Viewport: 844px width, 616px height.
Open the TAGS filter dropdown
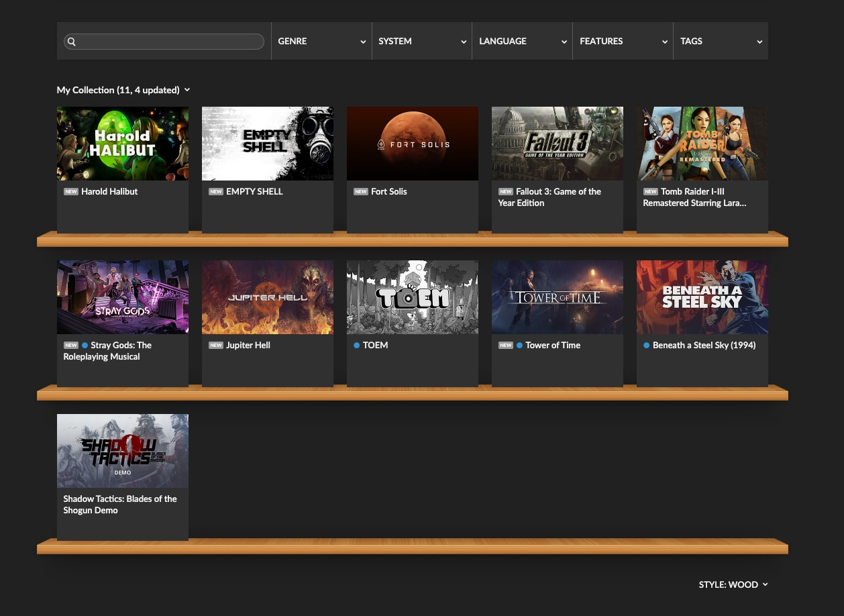pos(721,41)
